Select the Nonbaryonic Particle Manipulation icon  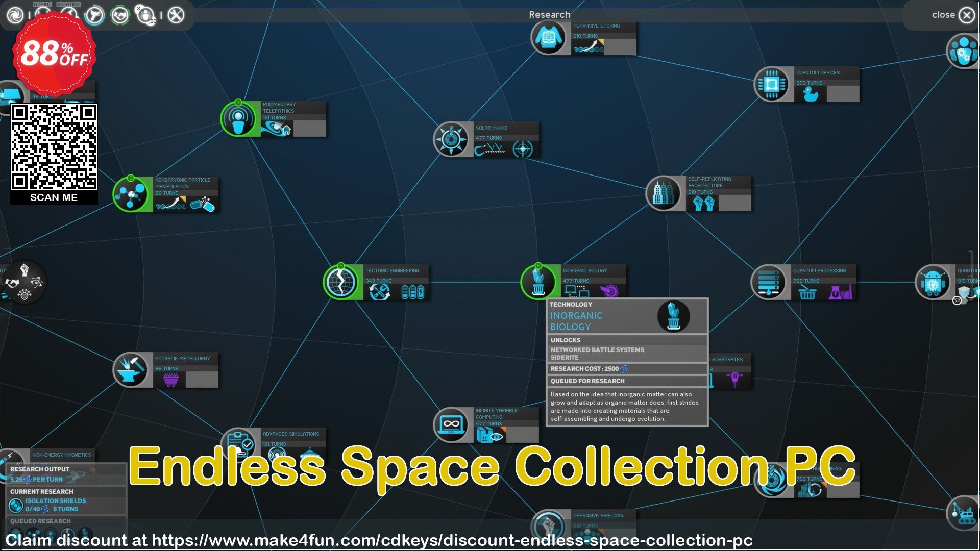[131, 194]
